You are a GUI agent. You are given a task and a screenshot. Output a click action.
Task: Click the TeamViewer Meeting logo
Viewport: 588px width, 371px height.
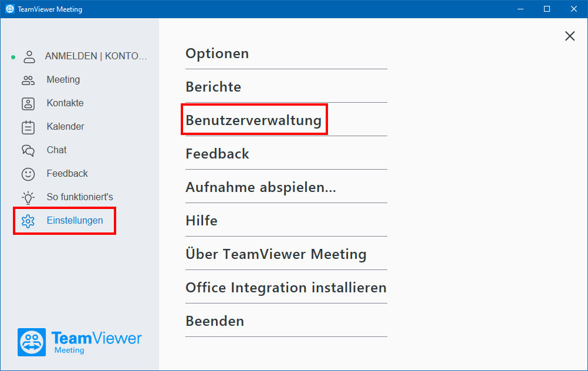pyautogui.click(x=79, y=342)
